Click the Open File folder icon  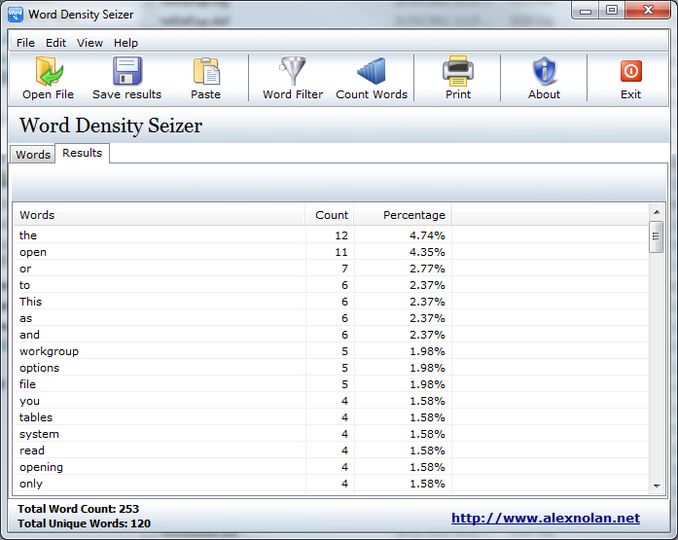48,71
